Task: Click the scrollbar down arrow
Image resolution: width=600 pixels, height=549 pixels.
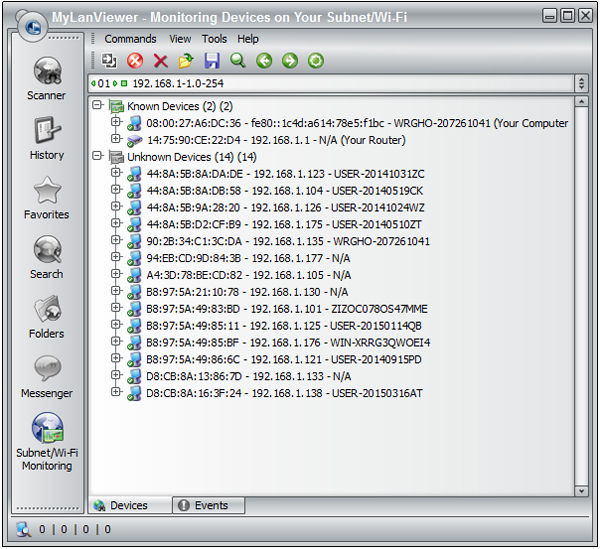Action: (581, 491)
